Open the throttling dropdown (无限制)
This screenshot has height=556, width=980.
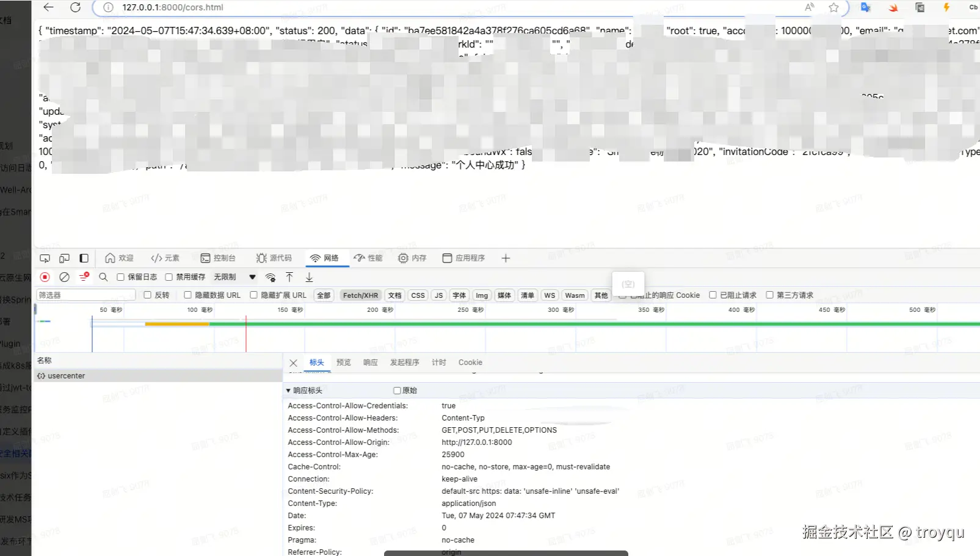234,277
